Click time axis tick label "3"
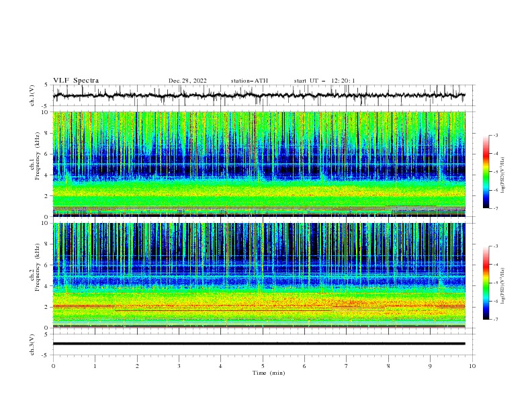The height and width of the screenshot is (411, 532). 179,366
